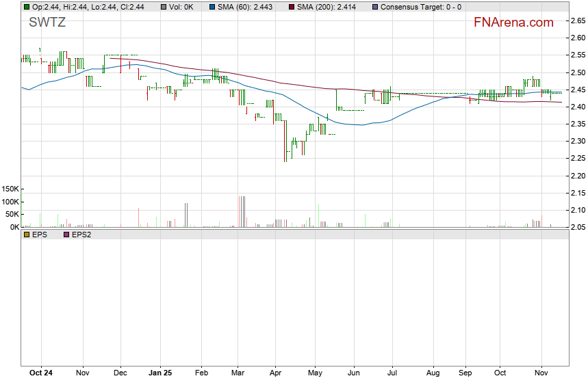Click the Consensus Target: 0 - 0 label
This screenshot has height=387, width=588.
[x=420, y=7]
